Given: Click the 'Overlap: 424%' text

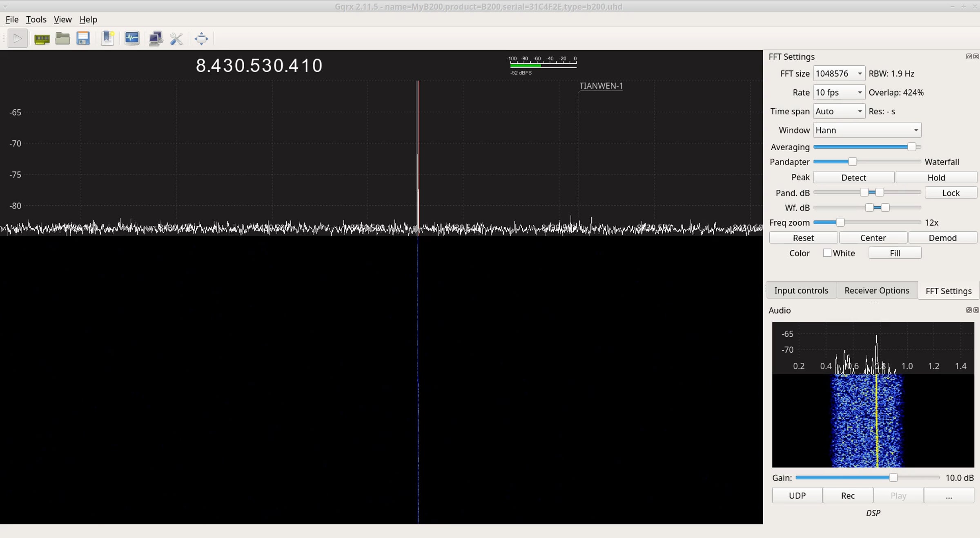Looking at the screenshot, I should click(x=896, y=92).
